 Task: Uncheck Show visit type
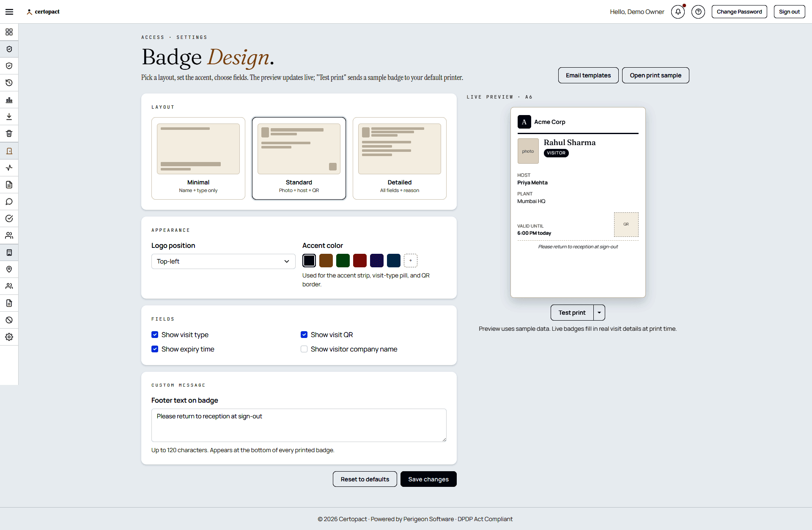click(x=155, y=335)
